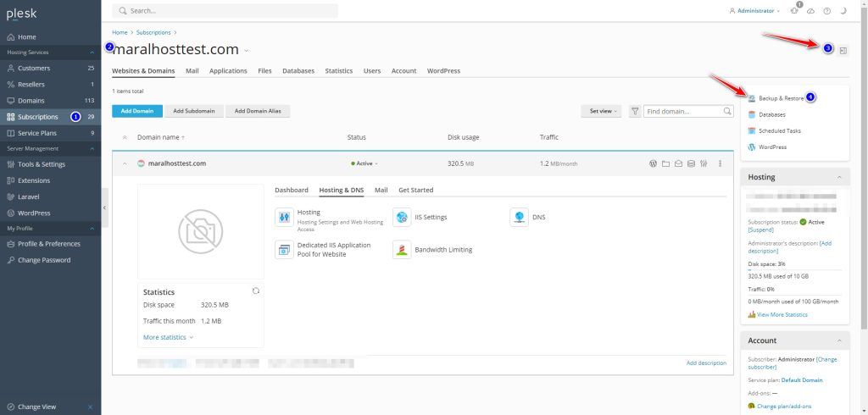Image resolution: width=868 pixels, height=415 pixels.
Task: Click the Home breadcrumb link
Action: (120, 33)
